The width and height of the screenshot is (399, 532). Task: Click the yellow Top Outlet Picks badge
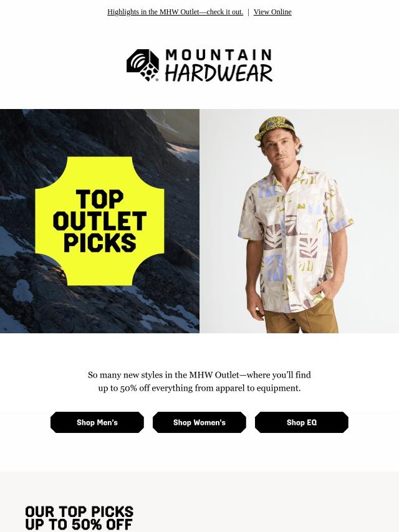100,221
